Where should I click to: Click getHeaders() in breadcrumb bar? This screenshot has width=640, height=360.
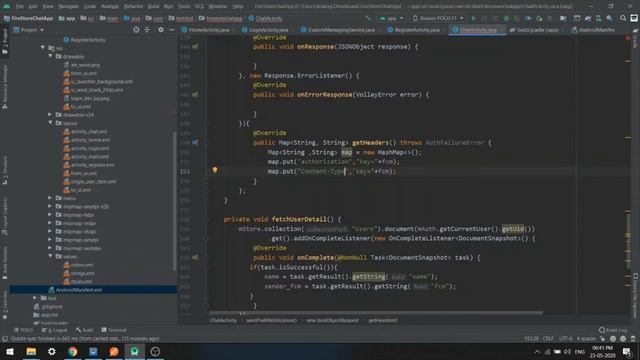coord(383,320)
